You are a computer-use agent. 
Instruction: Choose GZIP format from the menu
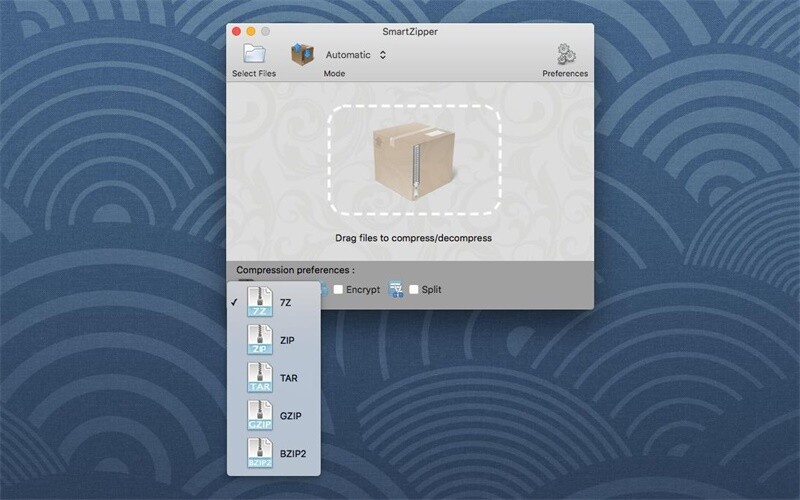point(274,415)
